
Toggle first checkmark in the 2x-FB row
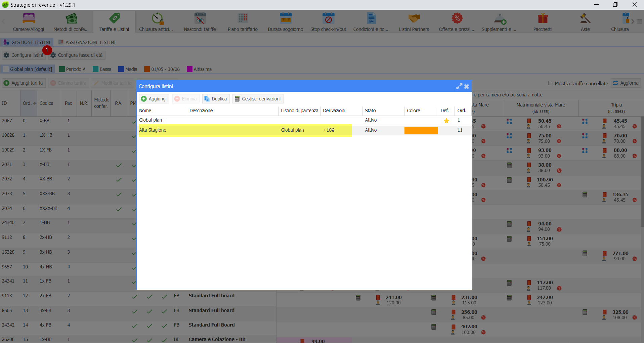[134, 297]
